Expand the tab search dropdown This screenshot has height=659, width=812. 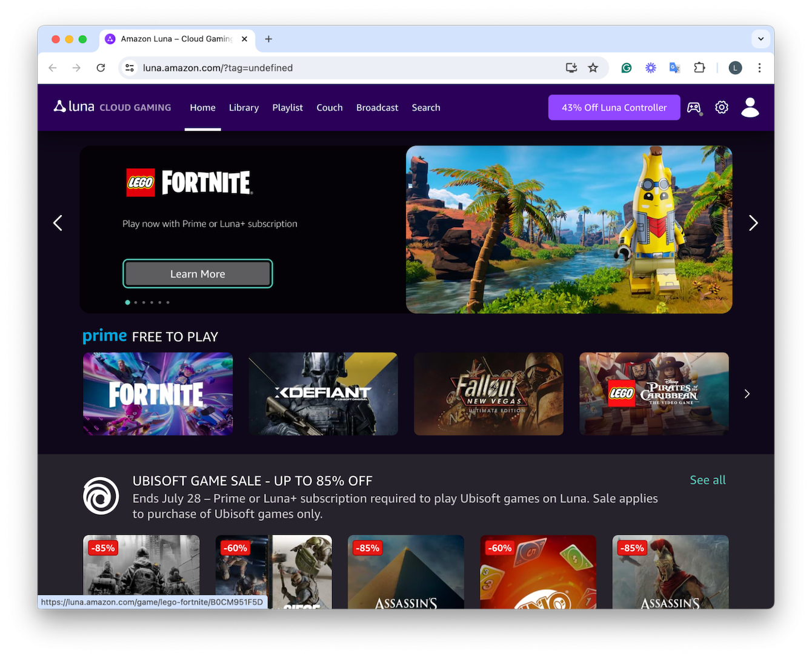pyautogui.click(x=760, y=39)
